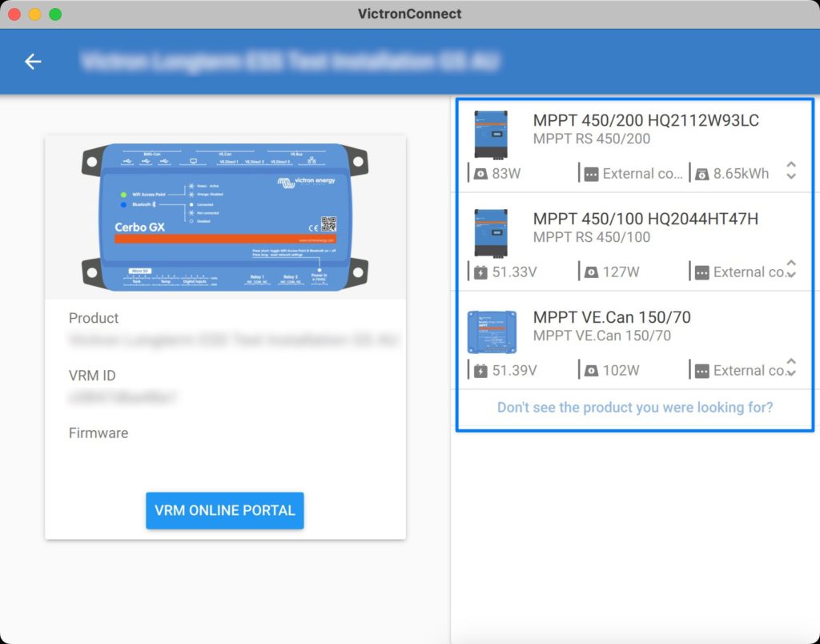Click the MPPT RS 450/100 product thumbnail
Viewport: 820px width, 644px height.
tap(491, 232)
